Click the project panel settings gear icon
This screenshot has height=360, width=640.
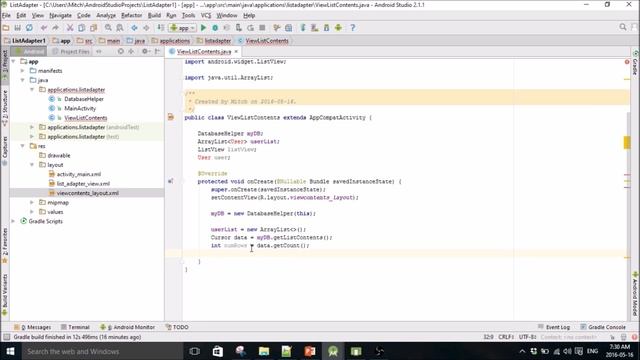pos(145,51)
